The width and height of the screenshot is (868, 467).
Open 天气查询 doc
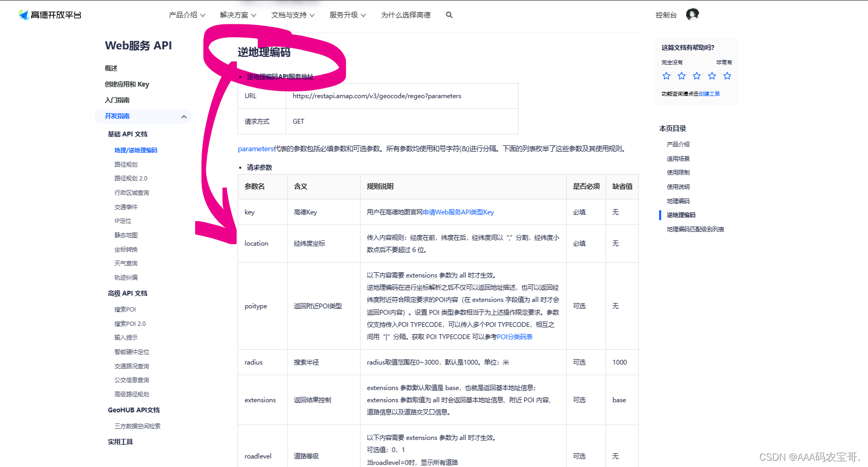tap(126, 263)
